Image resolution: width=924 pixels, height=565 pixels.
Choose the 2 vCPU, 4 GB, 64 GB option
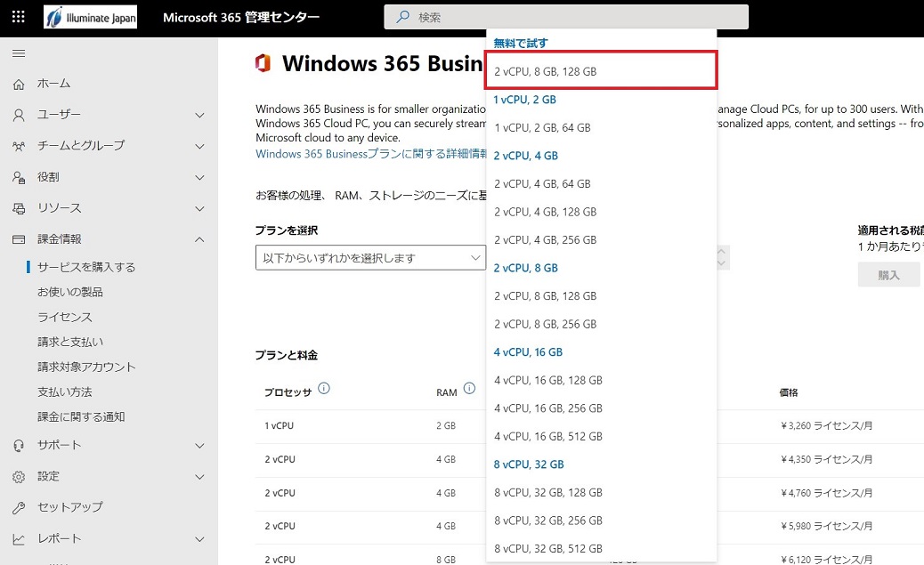click(601, 184)
